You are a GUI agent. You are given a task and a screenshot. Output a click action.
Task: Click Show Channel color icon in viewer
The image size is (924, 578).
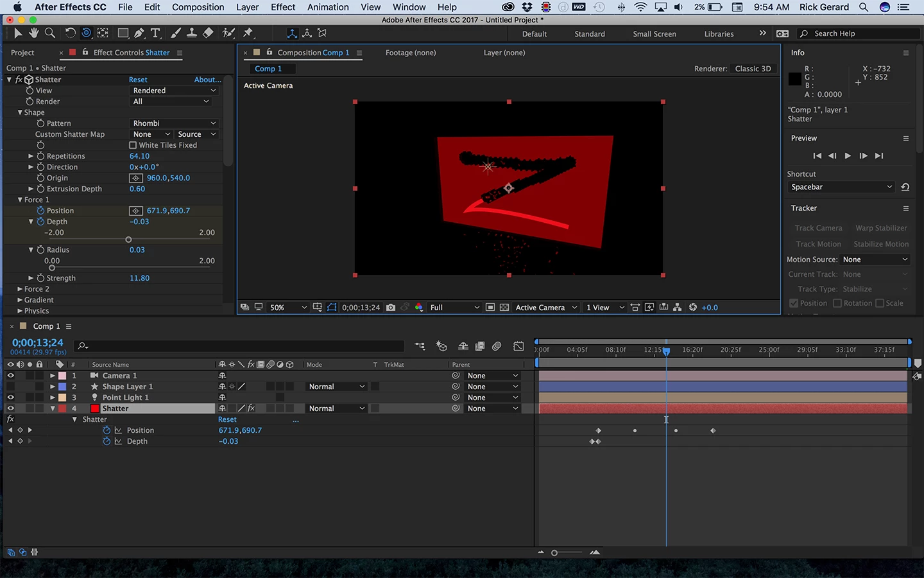[x=419, y=308]
